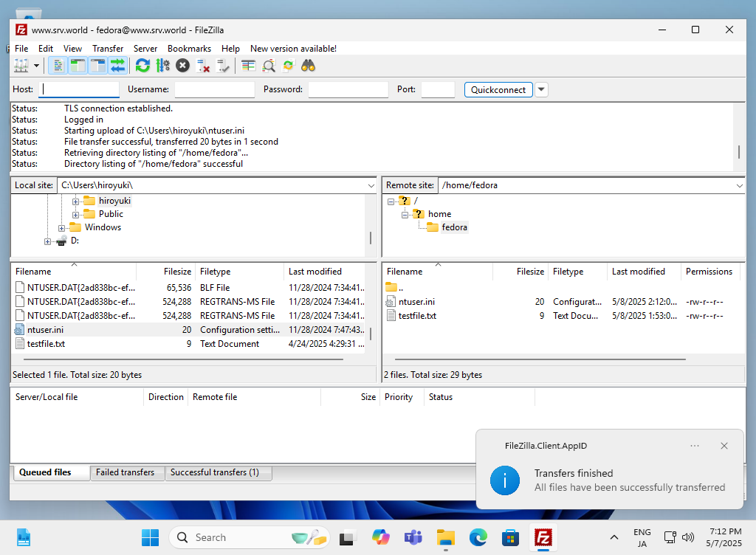Screen dimensions: 756x555
Task: Select remote testfile.txt with -rw-r--r--
Action: [x=563, y=316]
